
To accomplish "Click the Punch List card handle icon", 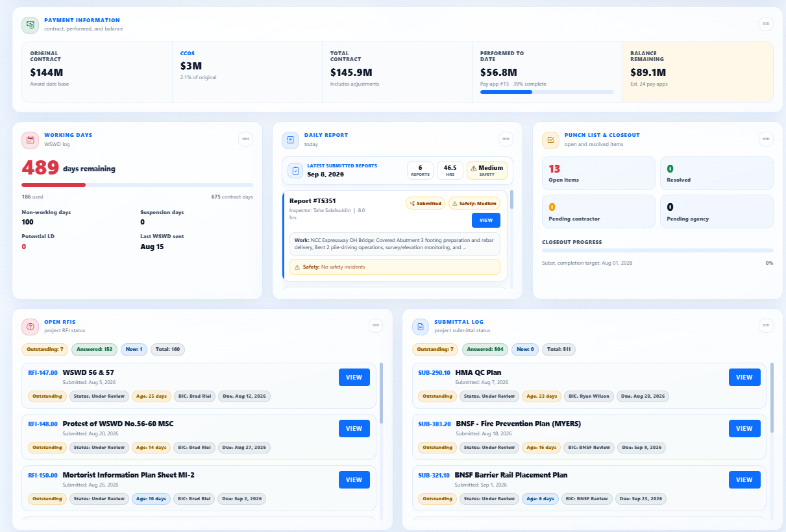I will pos(766,139).
